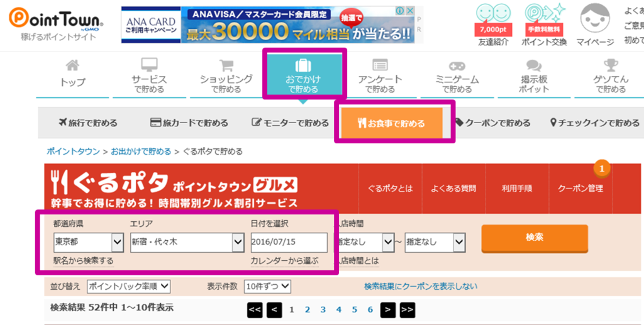Click the 友達紹介 smiley faces icon
This screenshot has height=325, width=644.
(493, 14)
